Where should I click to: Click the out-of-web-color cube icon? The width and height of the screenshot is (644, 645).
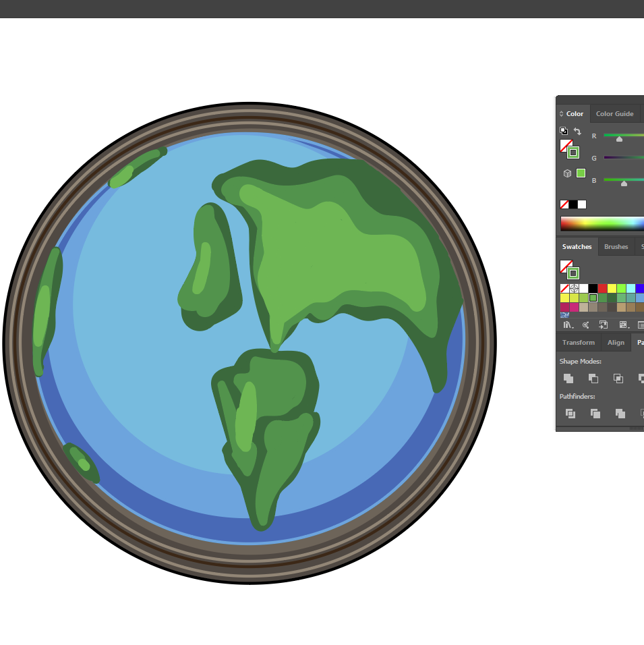pos(567,173)
